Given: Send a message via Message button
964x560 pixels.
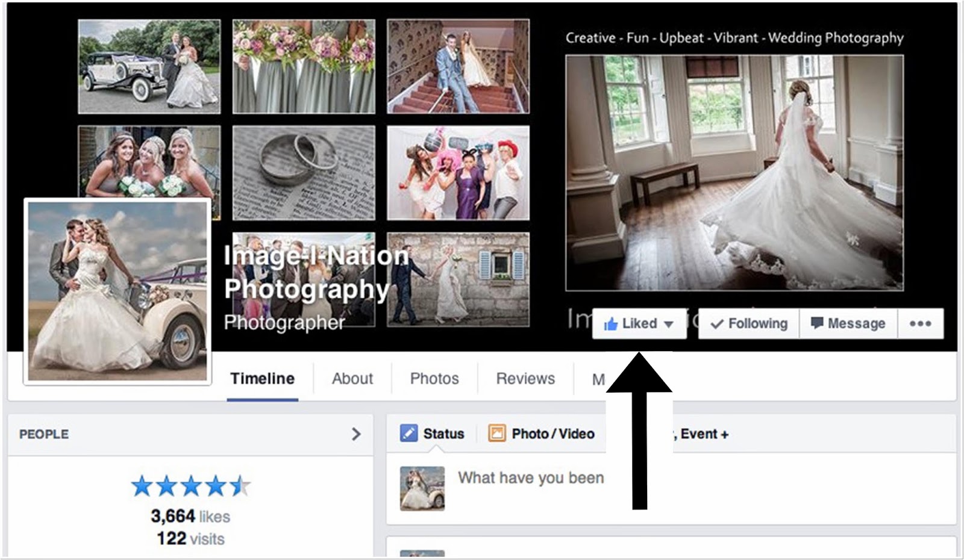Looking at the screenshot, I should click(848, 324).
